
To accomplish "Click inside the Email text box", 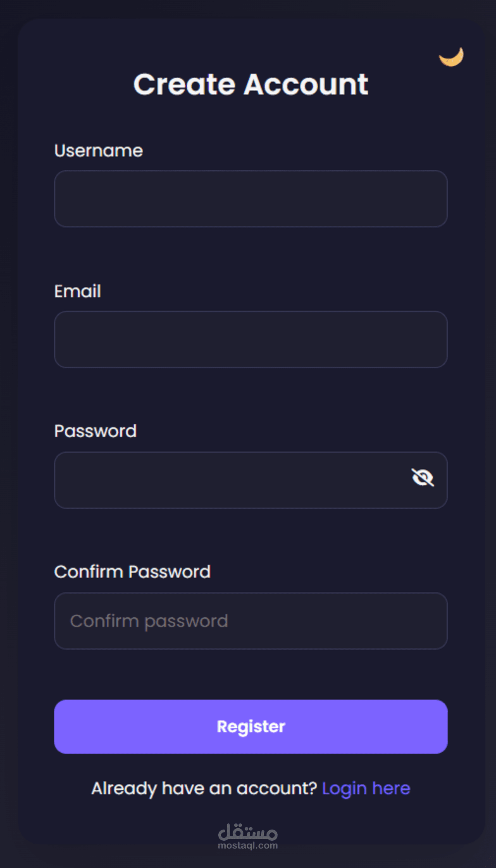I will [250, 339].
